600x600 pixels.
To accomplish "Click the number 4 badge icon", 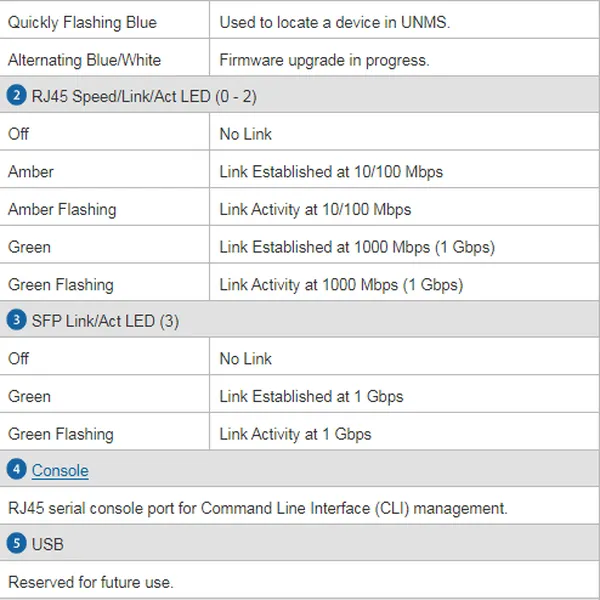I will [16, 470].
